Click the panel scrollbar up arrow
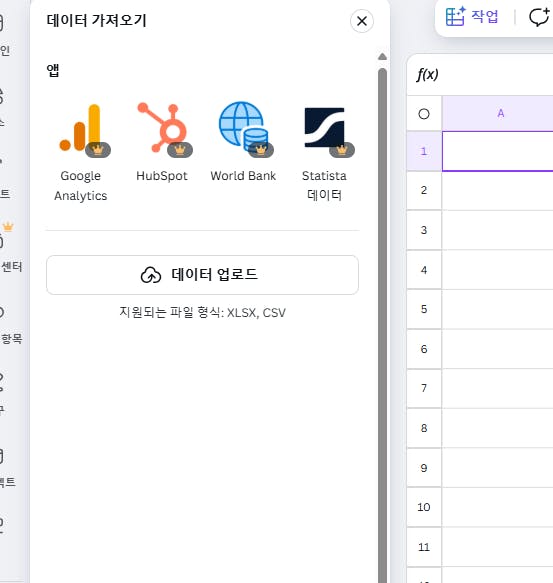This screenshot has width=553, height=583. [x=382, y=57]
